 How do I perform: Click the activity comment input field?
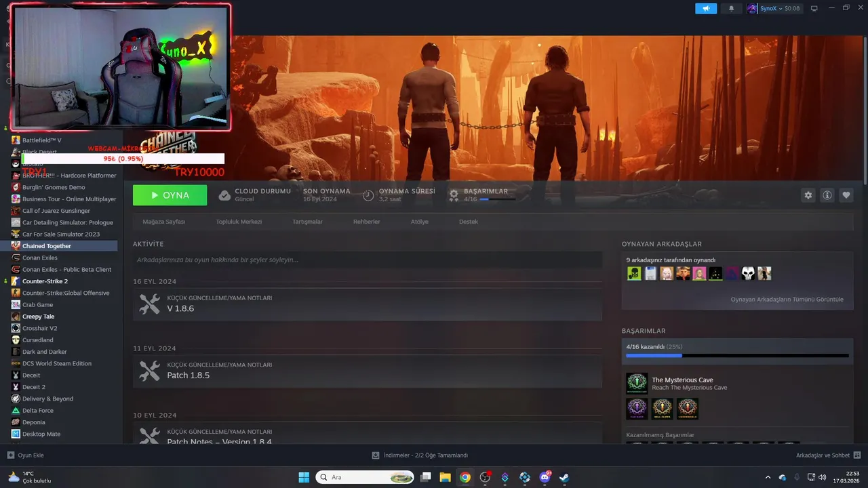click(368, 260)
